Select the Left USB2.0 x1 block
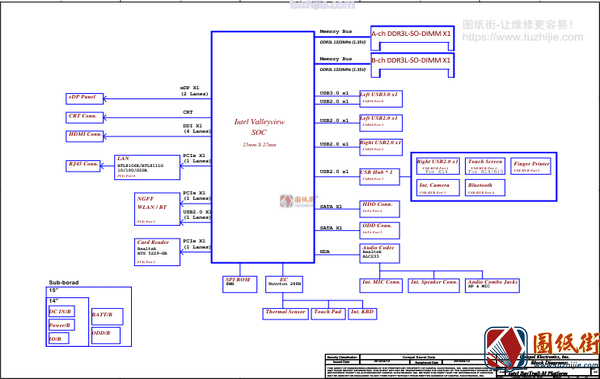Image resolution: width=600 pixels, height=379 pixels. point(381,123)
